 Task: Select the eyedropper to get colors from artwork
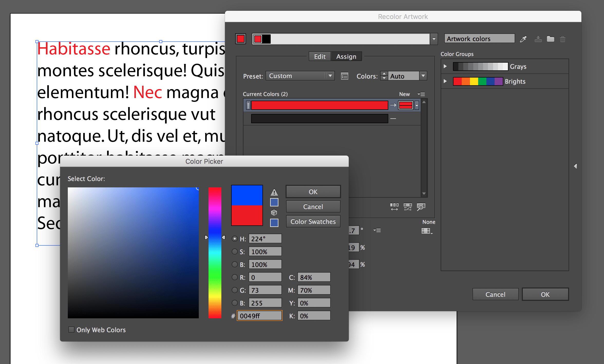click(523, 39)
